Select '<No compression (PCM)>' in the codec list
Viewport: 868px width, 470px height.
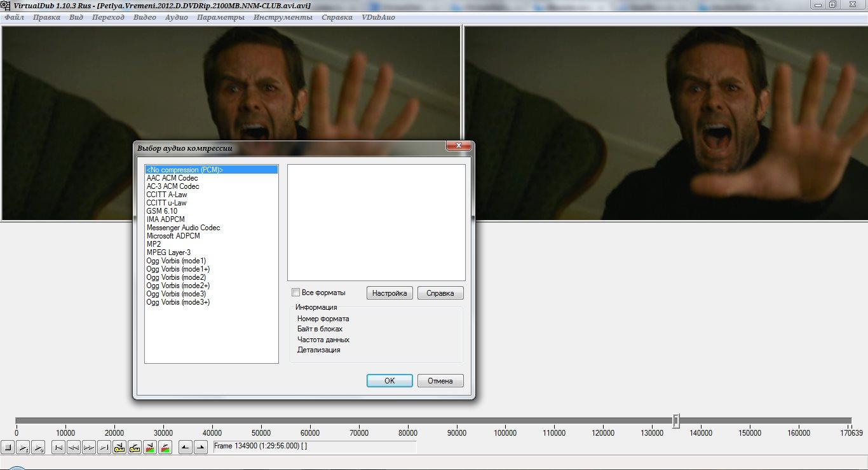[212, 170]
